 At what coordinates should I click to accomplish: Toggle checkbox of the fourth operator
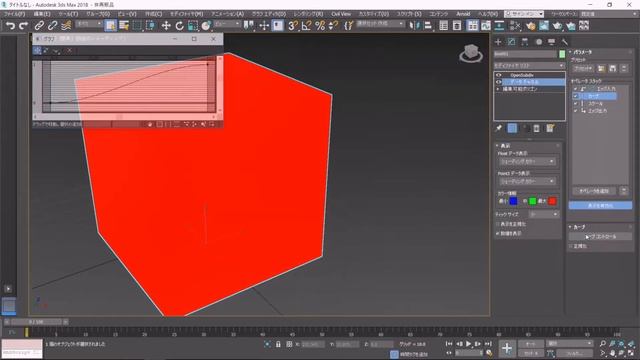coord(576,111)
